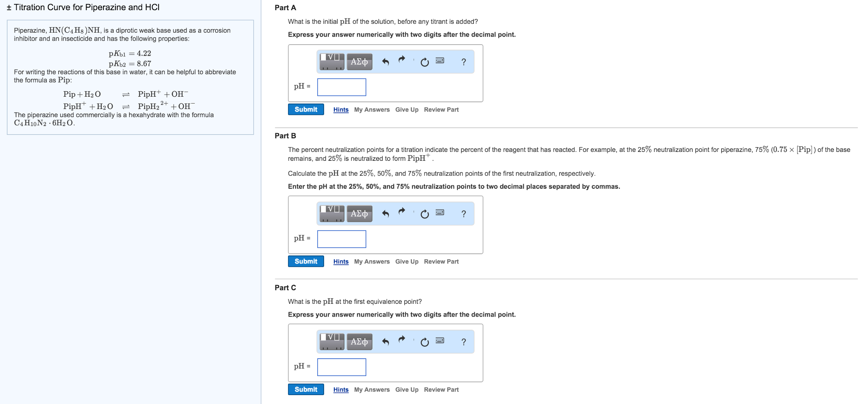Open Greek symbols menu in Part A
The width and height of the screenshot is (868, 404).
tap(359, 62)
